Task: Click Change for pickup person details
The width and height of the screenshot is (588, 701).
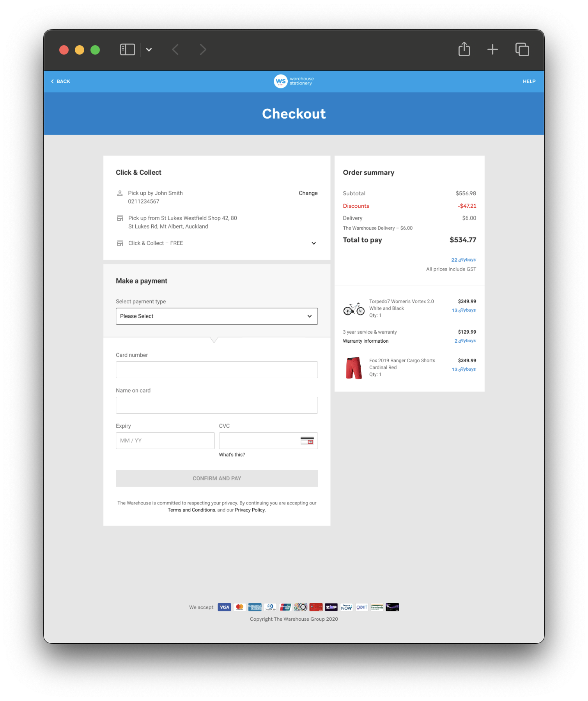Action: 308,193
